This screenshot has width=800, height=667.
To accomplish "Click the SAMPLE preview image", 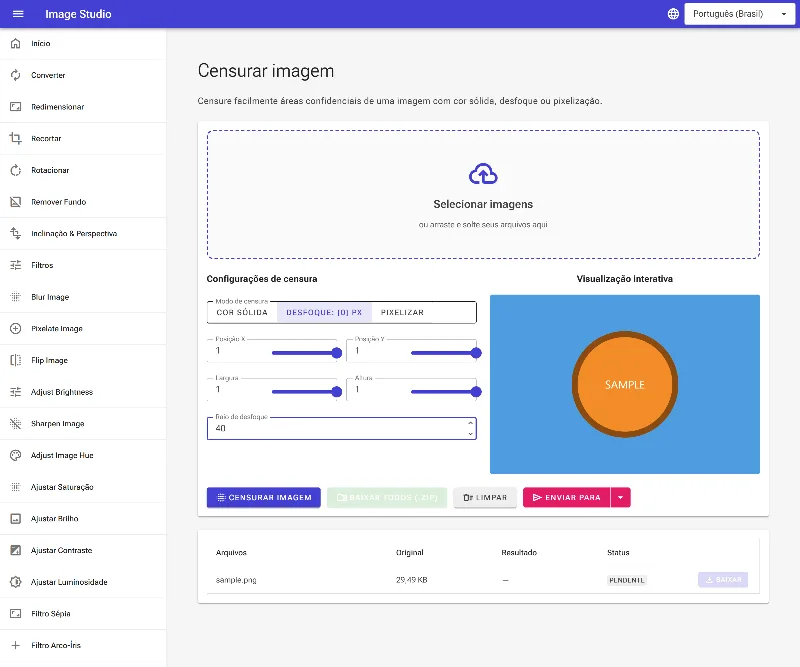I will coord(624,384).
